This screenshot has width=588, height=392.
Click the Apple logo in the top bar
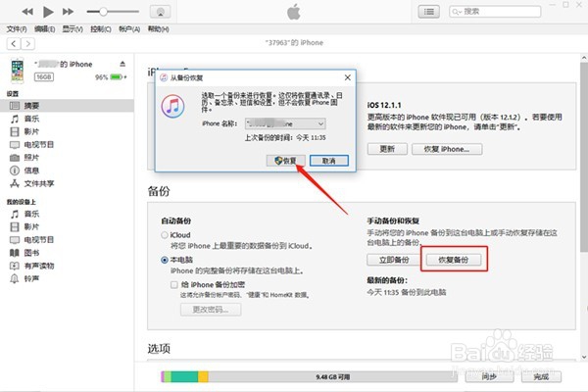coord(294,12)
